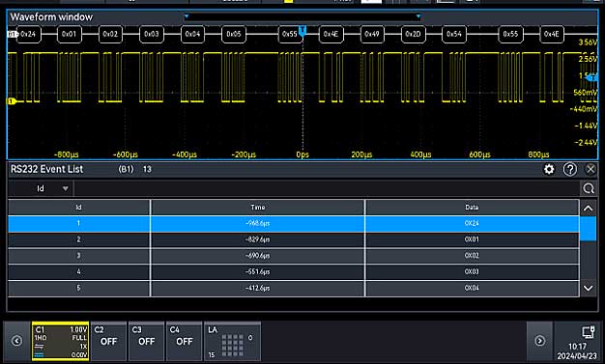Open network status icon above clock
This screenshot has height=364, width=605.
[588, 331]
